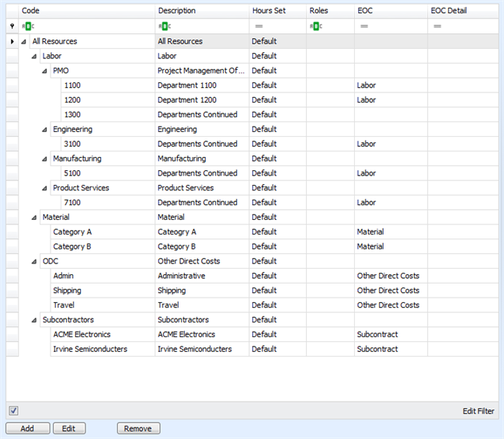The width and height of the screenshot is (504, 439).
Task: Click the EOC Detail filter equals icon
Action: (x=437, y=26)
